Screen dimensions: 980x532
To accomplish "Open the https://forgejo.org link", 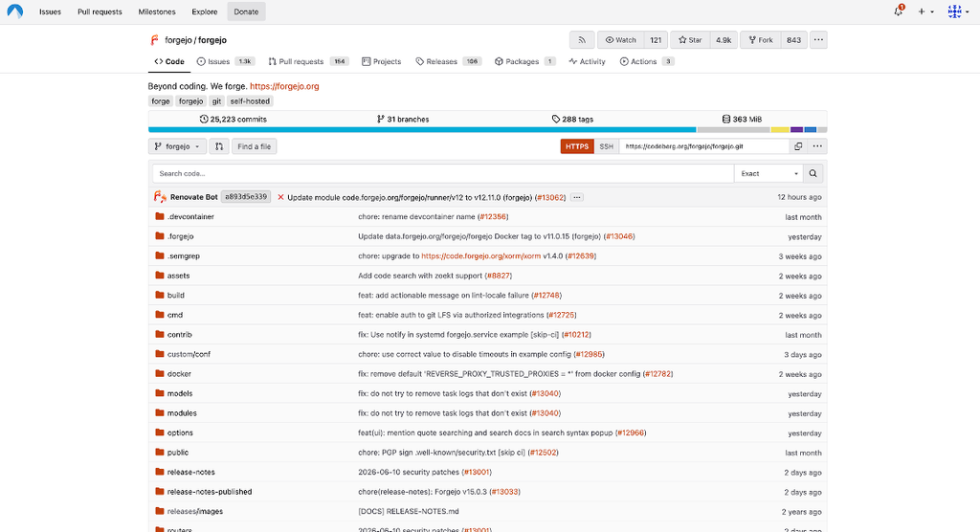I will pos(284,86).
